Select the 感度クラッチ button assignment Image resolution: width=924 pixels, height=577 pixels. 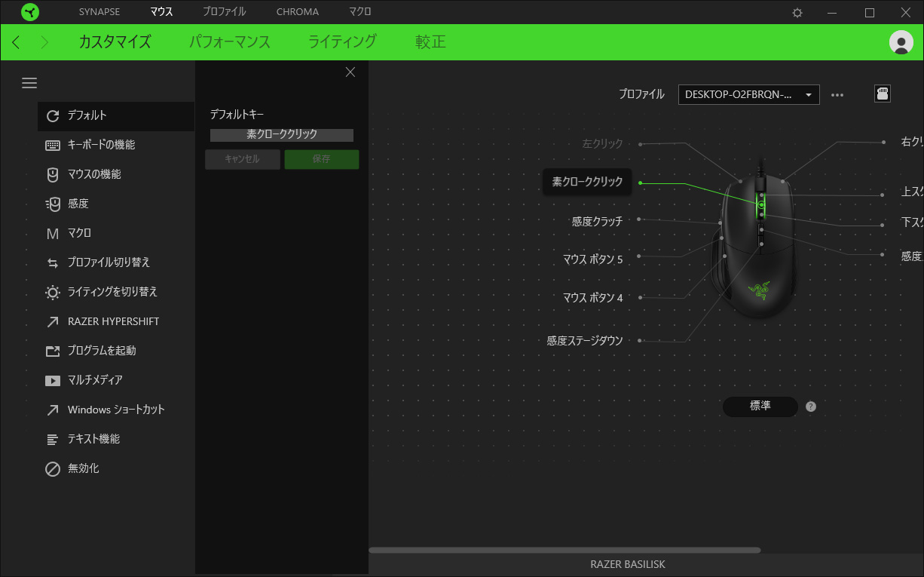point(597,222)
